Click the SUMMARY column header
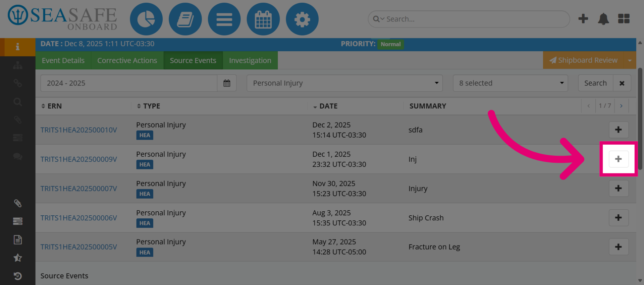Viewport: 644px width, 285px height. 428,106
